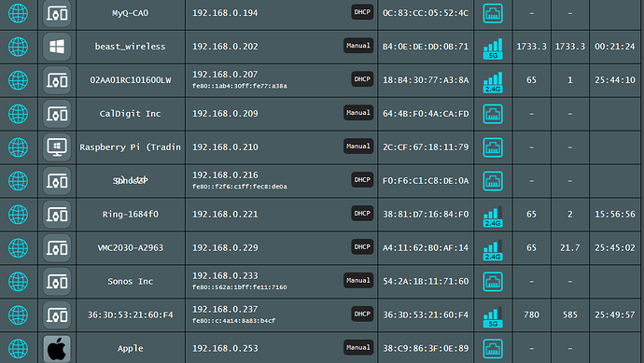The height and width of the screenshot is (363, 644).
Task: Click MAC address 2C:CF:67:18:11:79
Action: click(426, 147)
